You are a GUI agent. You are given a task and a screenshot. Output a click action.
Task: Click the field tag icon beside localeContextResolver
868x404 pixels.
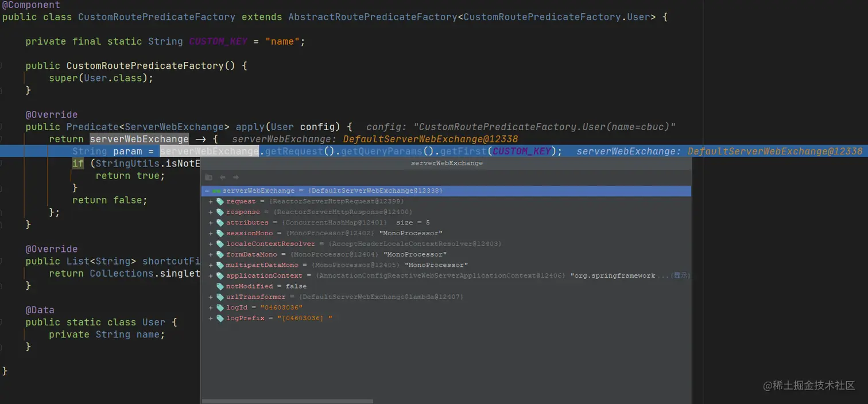[x=220, y=244]
